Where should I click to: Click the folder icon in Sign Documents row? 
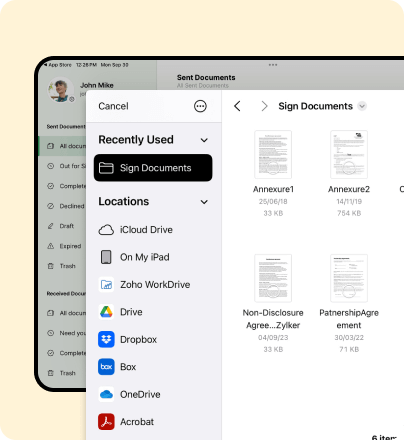coord(106,168)
